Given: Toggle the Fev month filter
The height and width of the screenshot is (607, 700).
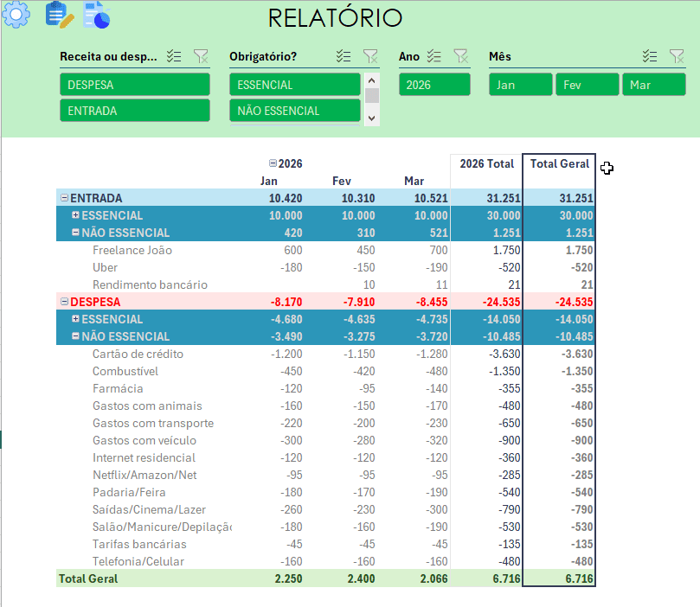Looking at the screenshot, I should pyautogui.click(x=587, y=84).
